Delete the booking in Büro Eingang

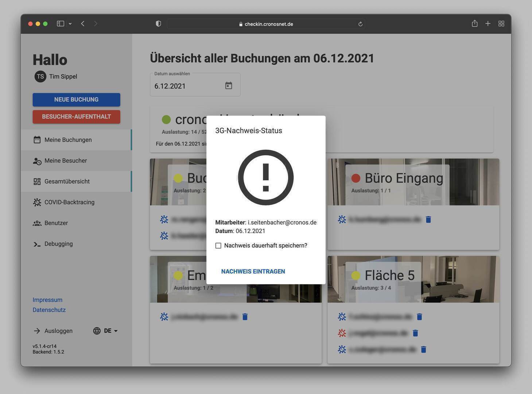click(x=428, y=220)
